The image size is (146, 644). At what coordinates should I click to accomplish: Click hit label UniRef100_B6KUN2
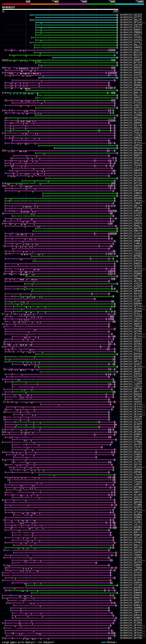pyautogui.click(x=131, y=357)
